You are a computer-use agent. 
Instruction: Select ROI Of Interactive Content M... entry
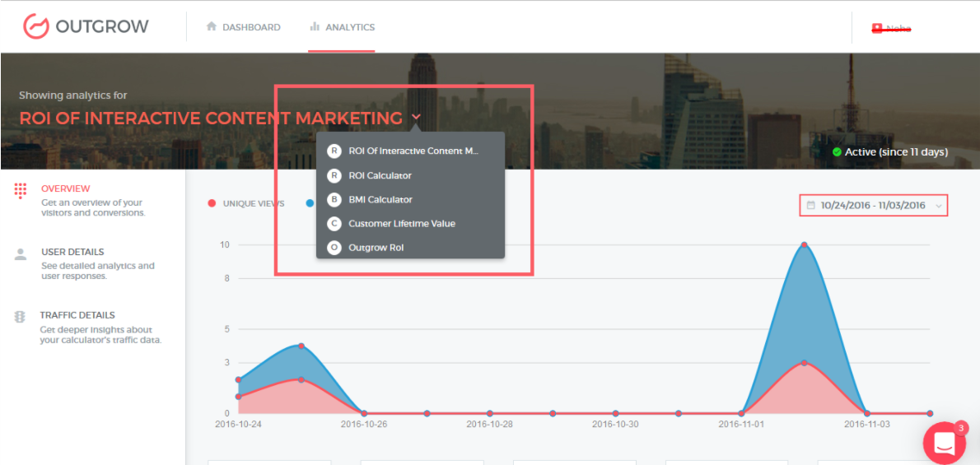point(410,151)
